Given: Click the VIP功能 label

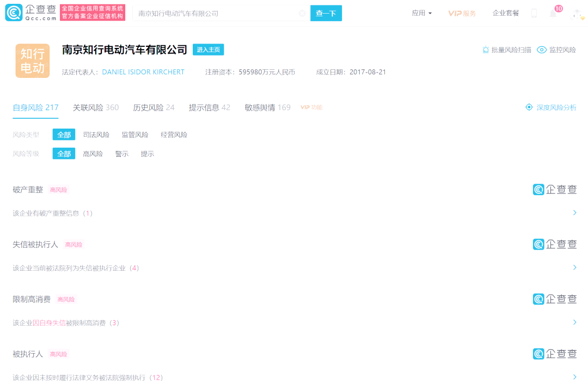Looking at the screenshot, I should (311, 107).
